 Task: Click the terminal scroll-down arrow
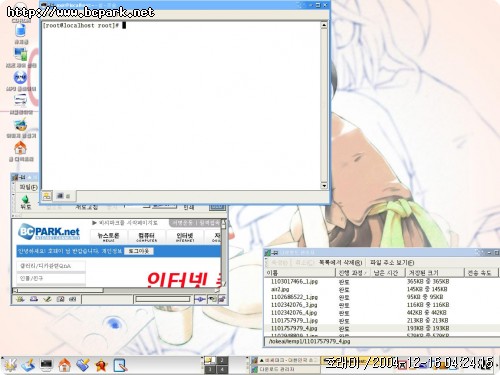click(x=324, y=185)
